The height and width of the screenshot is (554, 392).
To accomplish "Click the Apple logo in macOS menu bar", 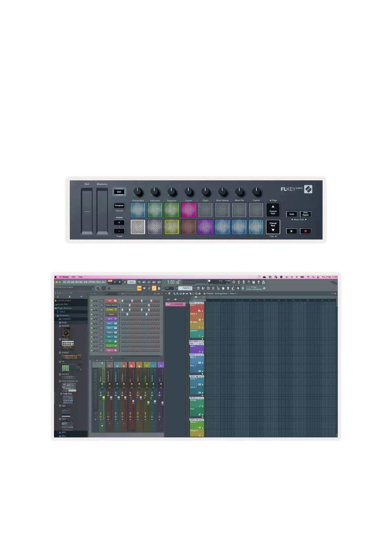I will coord(55,277).
